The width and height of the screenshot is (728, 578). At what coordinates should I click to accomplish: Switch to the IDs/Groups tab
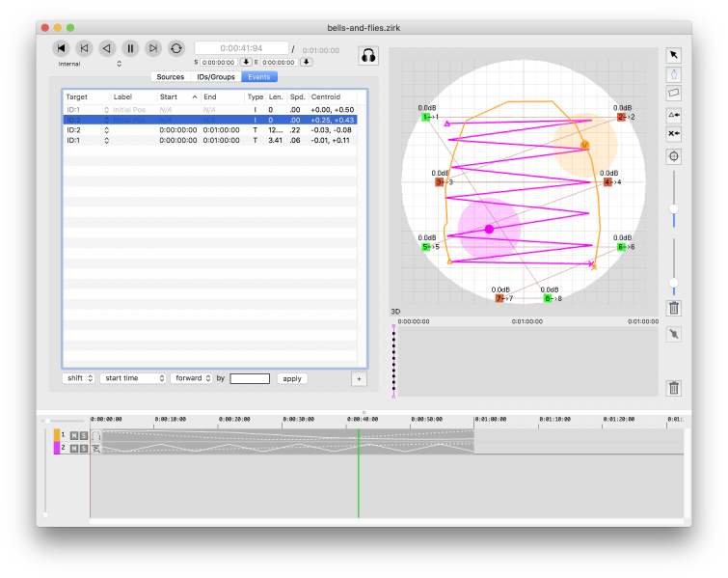click(215, 77)
